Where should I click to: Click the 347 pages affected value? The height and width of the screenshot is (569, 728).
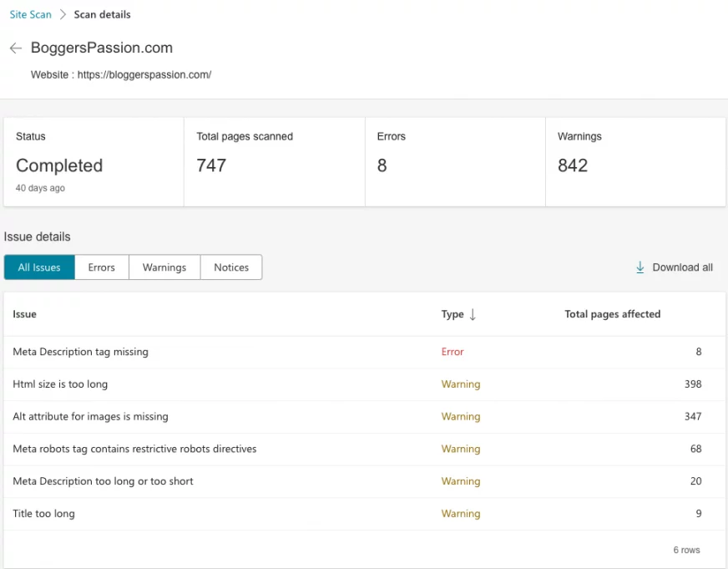pos(693,417)
